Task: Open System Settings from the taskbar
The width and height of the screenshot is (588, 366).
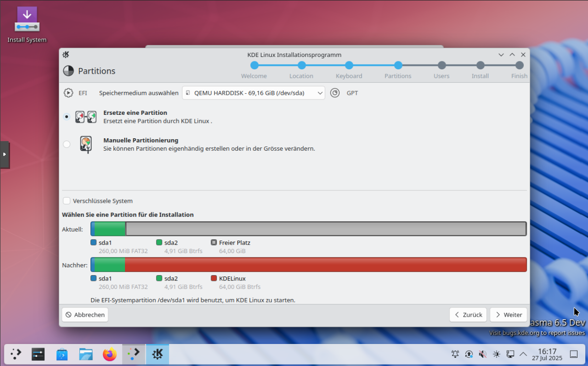Action: click(38, 354)
